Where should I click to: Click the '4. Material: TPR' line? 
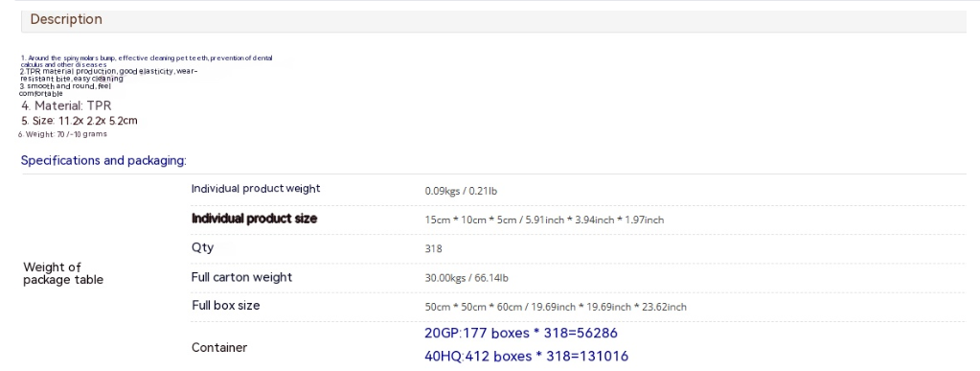[x=66, y=105]
